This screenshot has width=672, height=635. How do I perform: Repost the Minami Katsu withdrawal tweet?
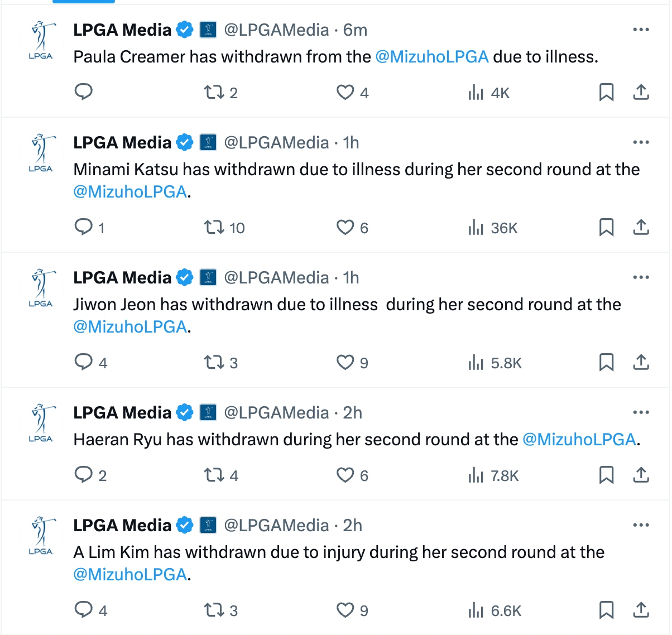[x=214, y=227]
